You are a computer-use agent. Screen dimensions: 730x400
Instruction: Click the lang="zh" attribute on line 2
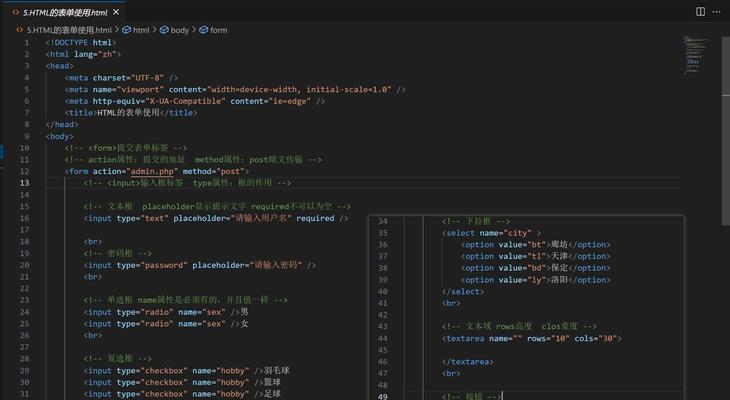(x=95, y=54)
